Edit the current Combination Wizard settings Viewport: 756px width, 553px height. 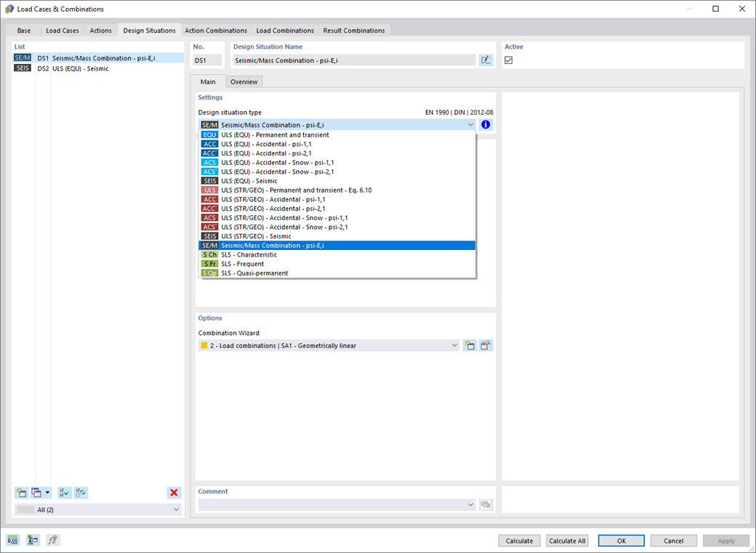click(486, 345)
